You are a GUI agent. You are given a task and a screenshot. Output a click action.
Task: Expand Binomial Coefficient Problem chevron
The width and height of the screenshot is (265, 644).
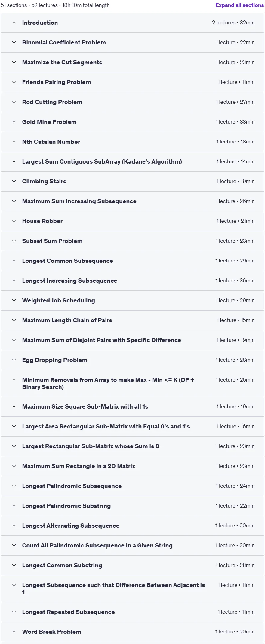tap(14, 42)
